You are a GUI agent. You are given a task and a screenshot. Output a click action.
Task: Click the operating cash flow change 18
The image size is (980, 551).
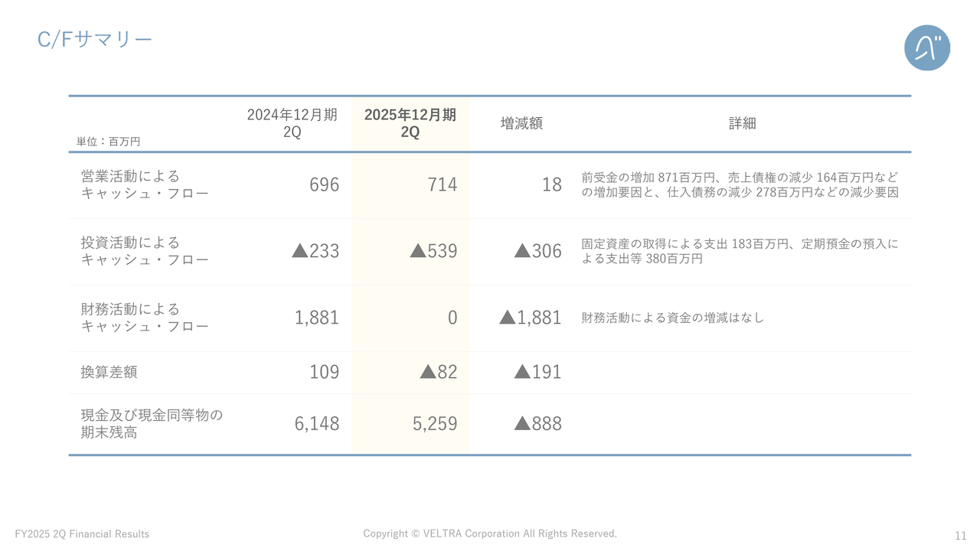pos(552,184)
